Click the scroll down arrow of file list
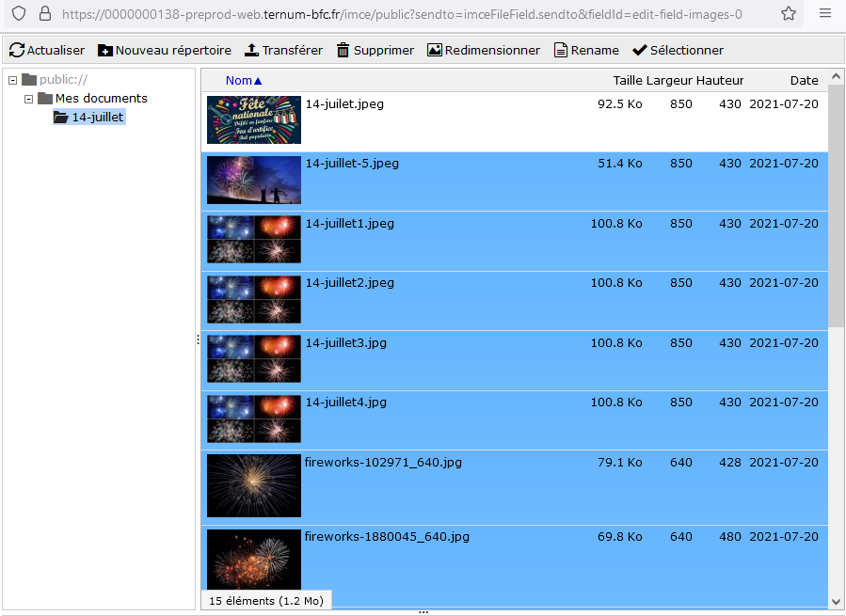846x616 pixels. [837, 601]
